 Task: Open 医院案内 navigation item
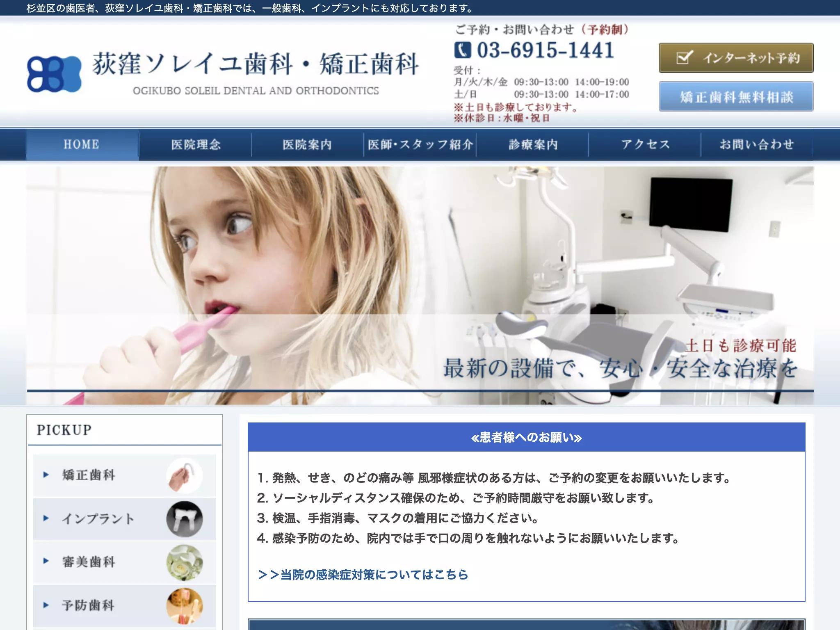pyautogui.click(x=307, y=144)
